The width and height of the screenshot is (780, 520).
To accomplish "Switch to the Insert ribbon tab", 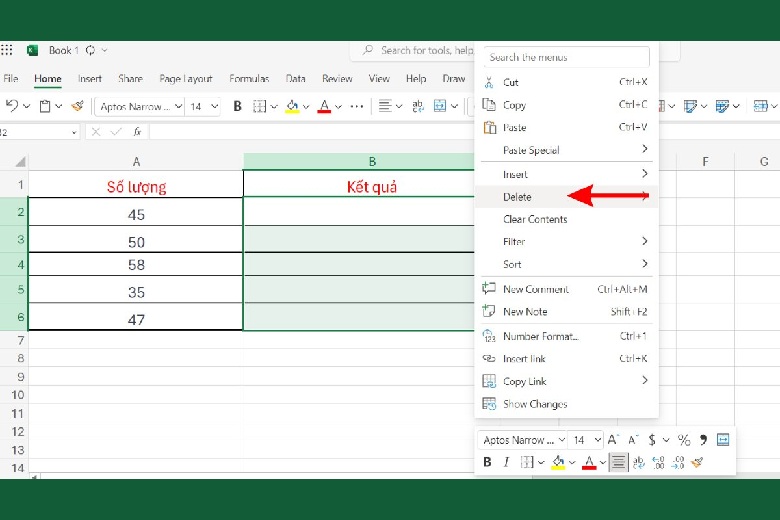I will (x=90, y=79).
